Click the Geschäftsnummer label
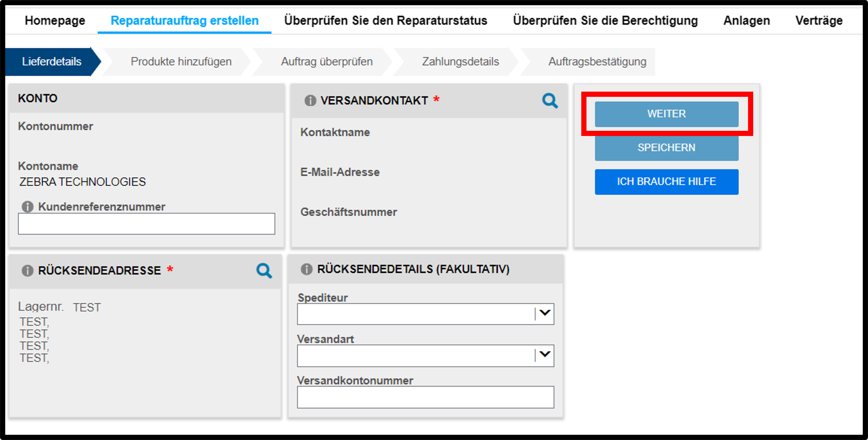 tap(349, 212)
